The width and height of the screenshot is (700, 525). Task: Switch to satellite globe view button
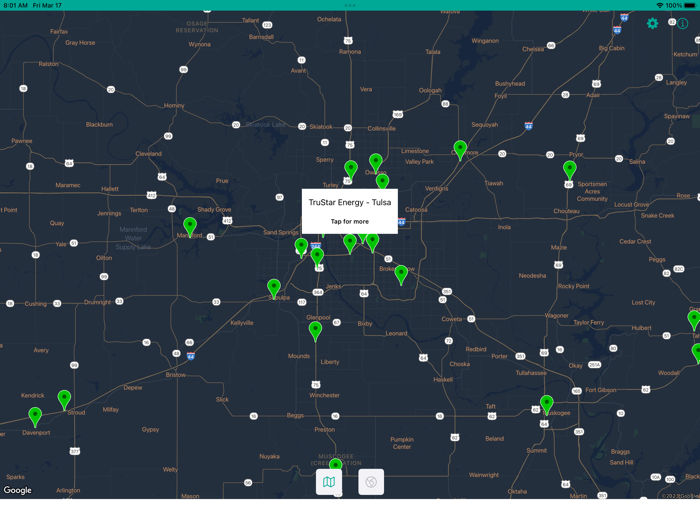371,482
